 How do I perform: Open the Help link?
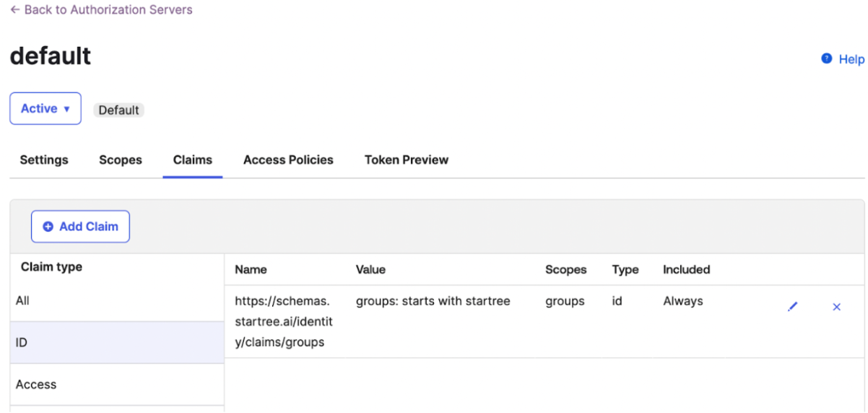click(x=851, y=59)
